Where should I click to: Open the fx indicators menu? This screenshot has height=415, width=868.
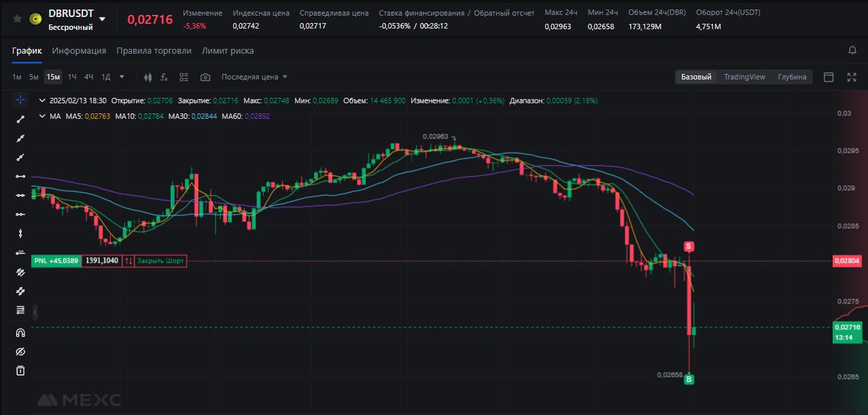point(164,77)
